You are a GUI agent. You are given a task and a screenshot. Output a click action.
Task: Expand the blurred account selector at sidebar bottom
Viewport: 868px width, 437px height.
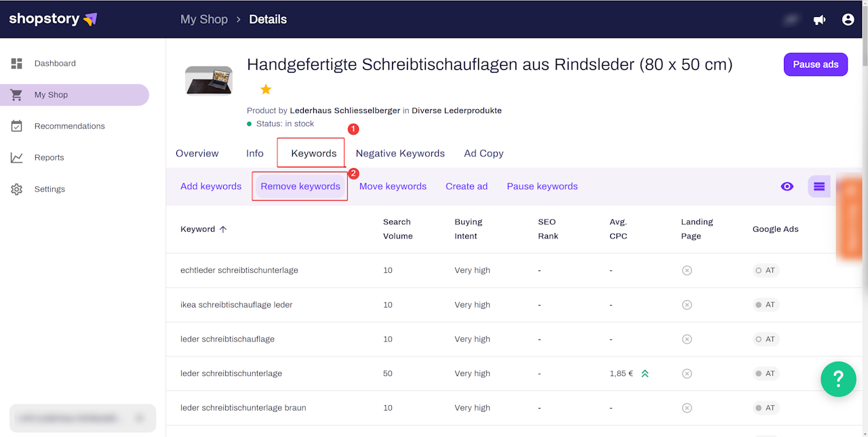pyautogui.click(x=83, y=418)
